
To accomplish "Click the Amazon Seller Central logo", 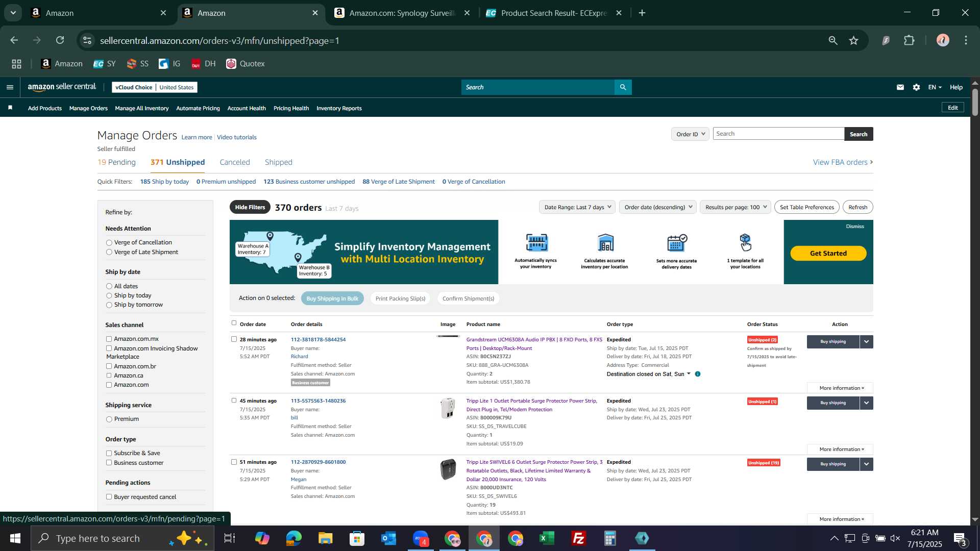I will coord(62,87).
